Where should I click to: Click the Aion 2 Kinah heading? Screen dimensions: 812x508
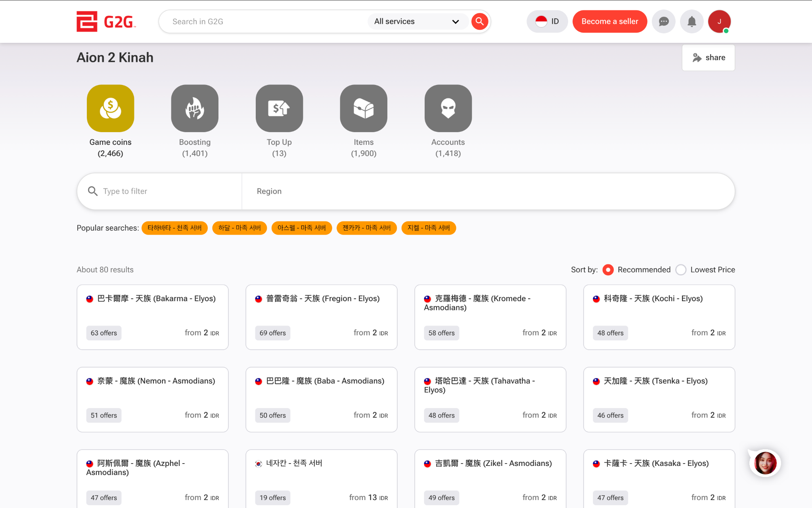(x=115, y=58)
